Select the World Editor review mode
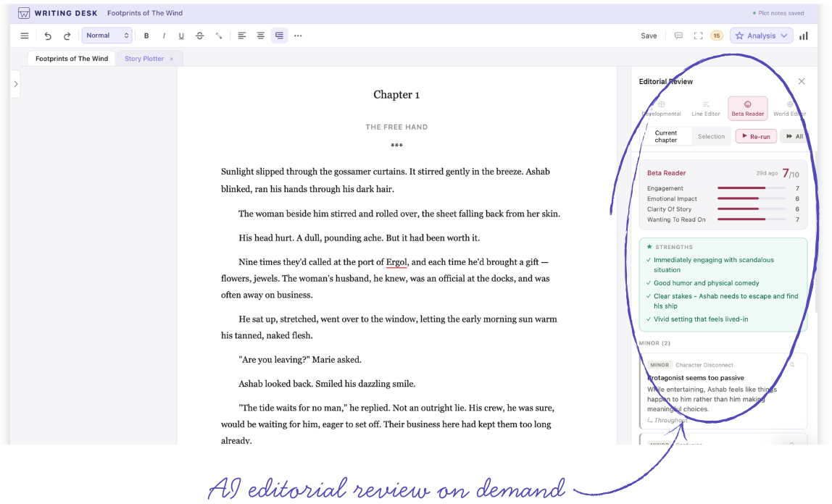 click(x=789, y=109)
